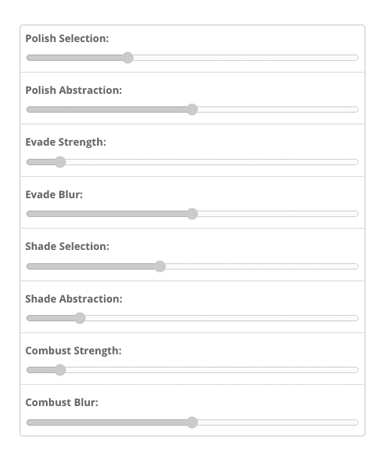Click the Polish Selection label

(x=67, y=38)
